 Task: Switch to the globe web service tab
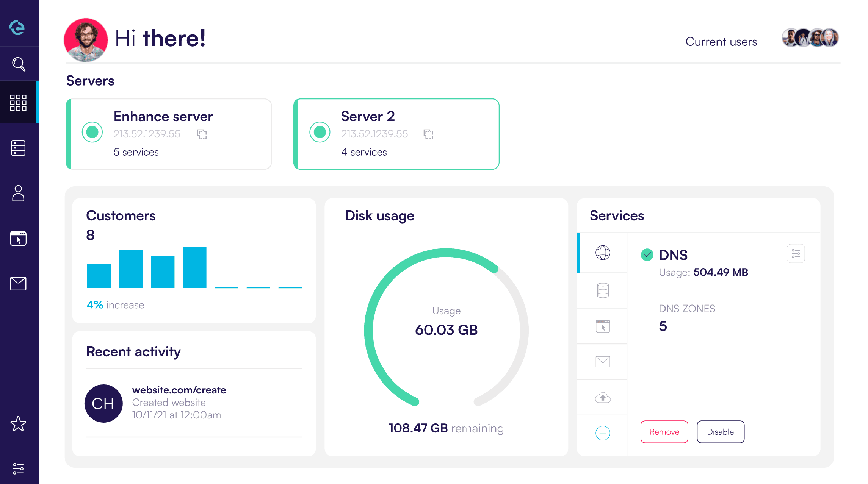click(x=603, y=254)
